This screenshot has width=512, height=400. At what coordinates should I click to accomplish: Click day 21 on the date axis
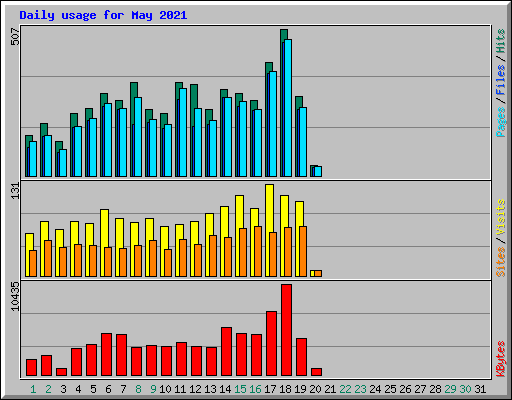click(330, 389)
